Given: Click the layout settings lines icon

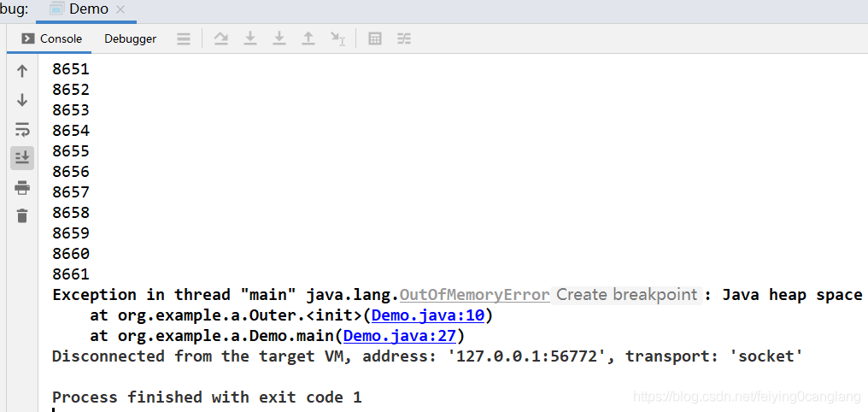Looking at the screenshot, I should [x=183, y=38].
